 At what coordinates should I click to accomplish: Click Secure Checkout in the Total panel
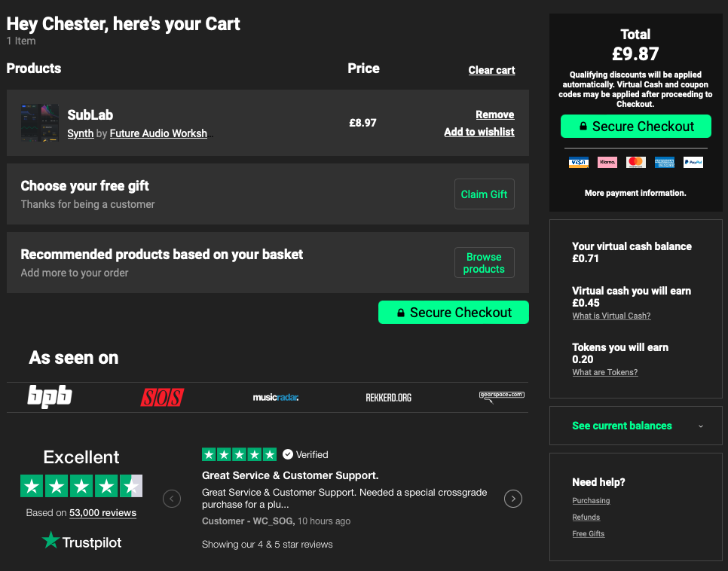click(x=635, y=127)
